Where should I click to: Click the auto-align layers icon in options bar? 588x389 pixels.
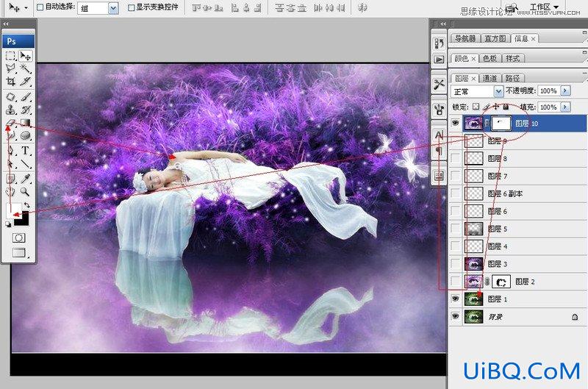tap(362, 7)
